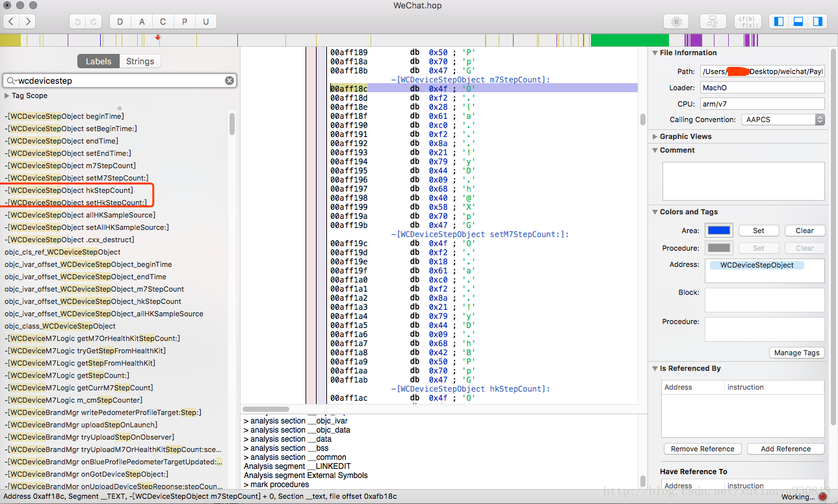
Task: Click the navigate forward arrow
Action: 28,21
